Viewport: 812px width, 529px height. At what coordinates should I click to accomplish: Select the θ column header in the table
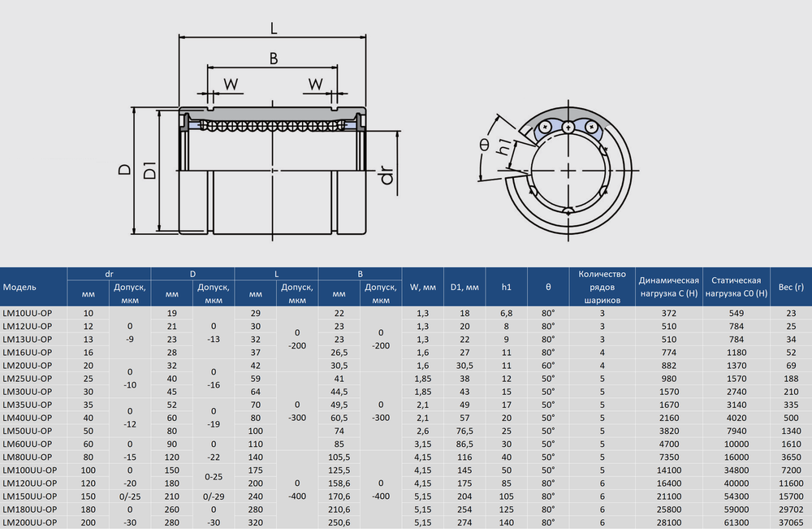(x=548, y=287)
